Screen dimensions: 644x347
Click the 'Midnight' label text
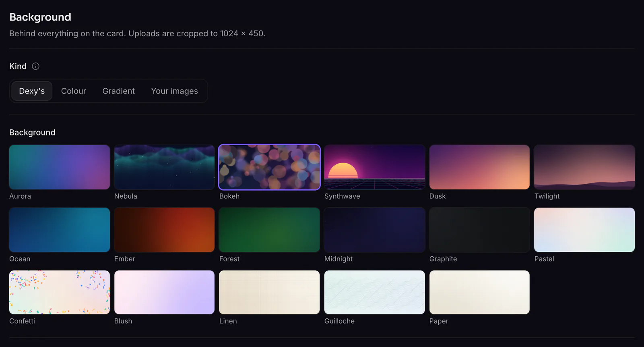pos(339,259)
